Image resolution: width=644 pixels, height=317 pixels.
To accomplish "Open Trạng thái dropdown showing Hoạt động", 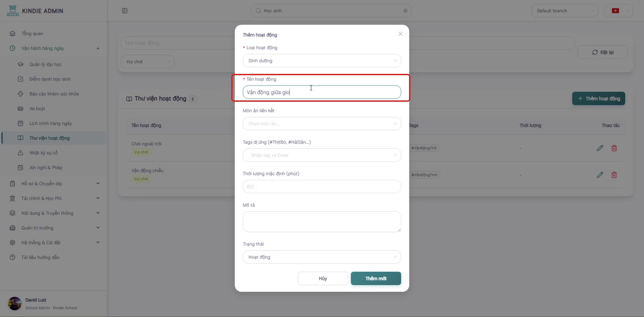I will point(322,257).
